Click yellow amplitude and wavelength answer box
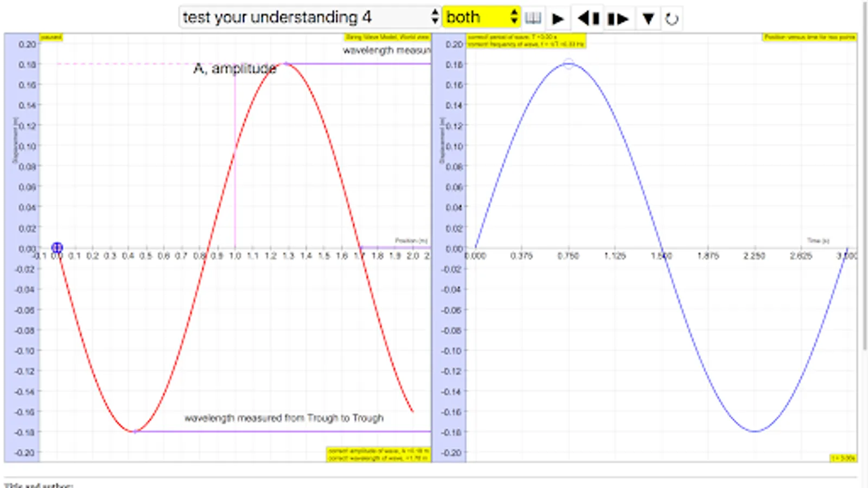Screen dimensions: 868x488 coord(378,454)
